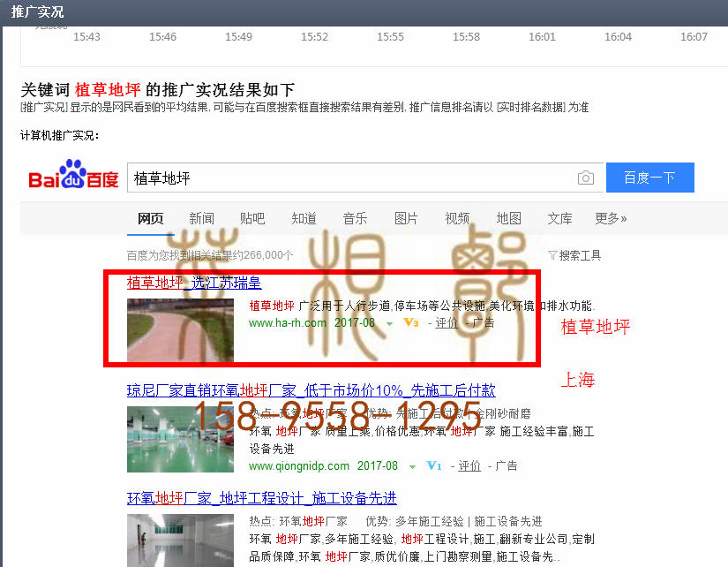Screen dimensions: 728x567
Task: Click the green floor garage thumbnail
Action: 180,439
